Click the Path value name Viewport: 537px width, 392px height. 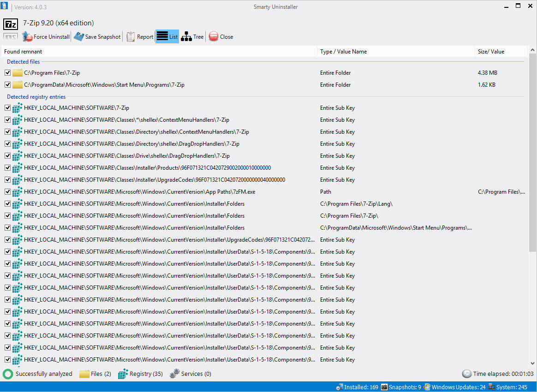(x=326, y=192)
